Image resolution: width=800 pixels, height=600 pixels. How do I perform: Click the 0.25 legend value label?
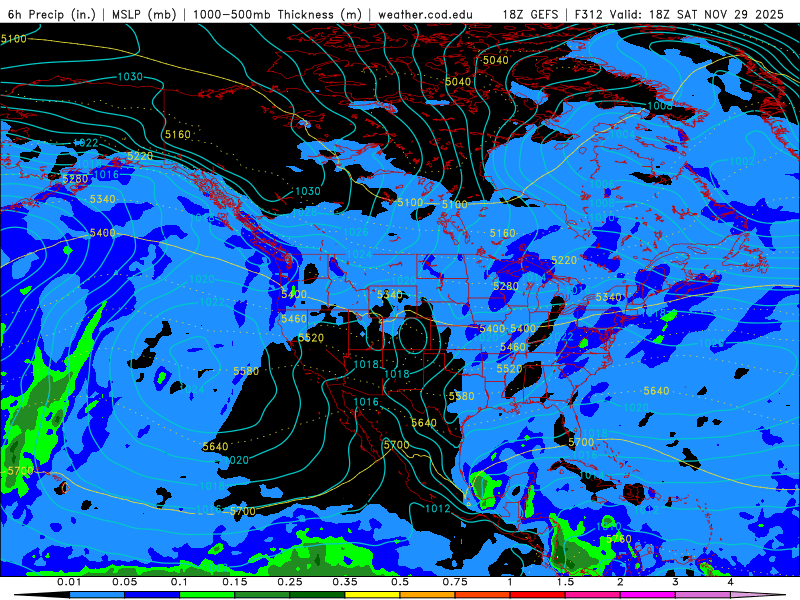click(290, 582)
